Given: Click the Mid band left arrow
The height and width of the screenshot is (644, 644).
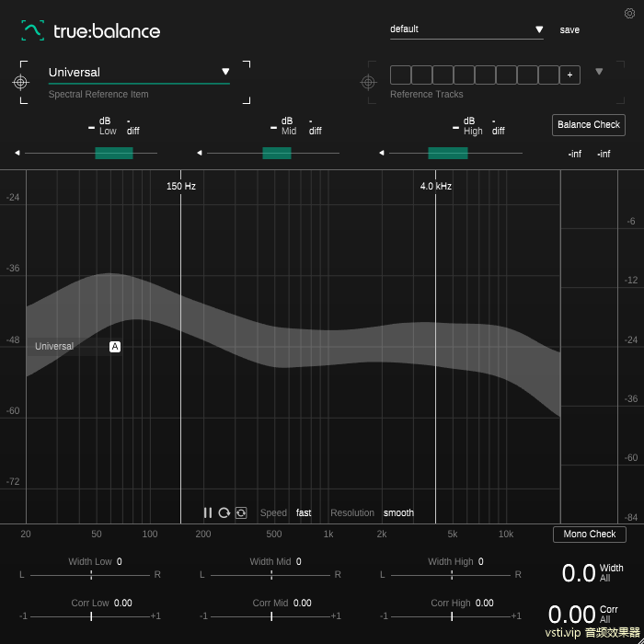Looking at the screenshot, I should [x=200, y=153].
